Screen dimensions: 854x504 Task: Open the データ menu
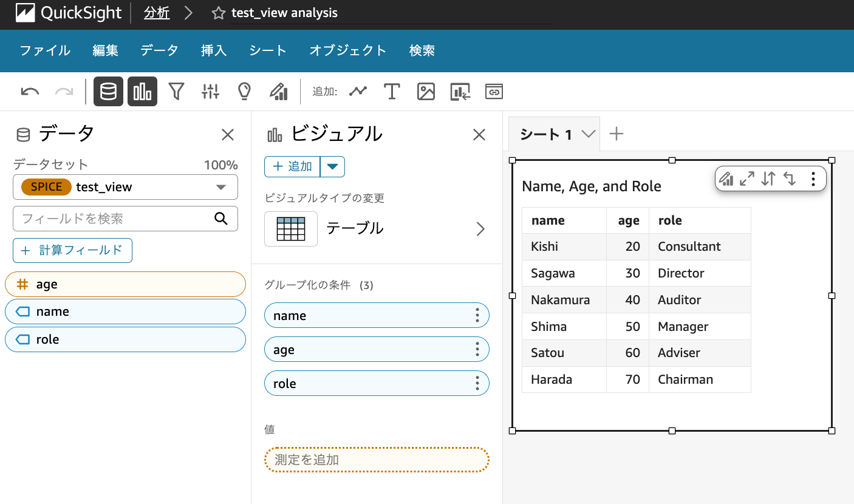(x=159, y=50)
